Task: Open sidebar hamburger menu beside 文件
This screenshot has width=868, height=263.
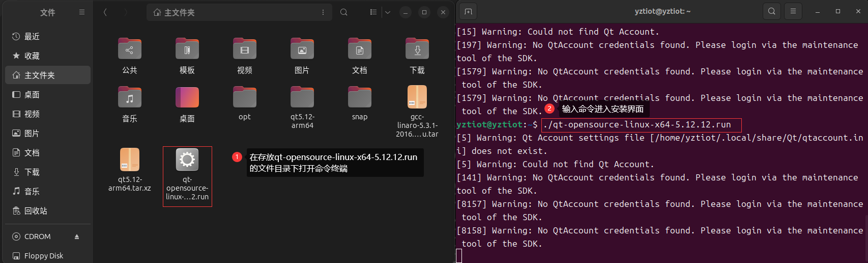Action: pos(82,12)
